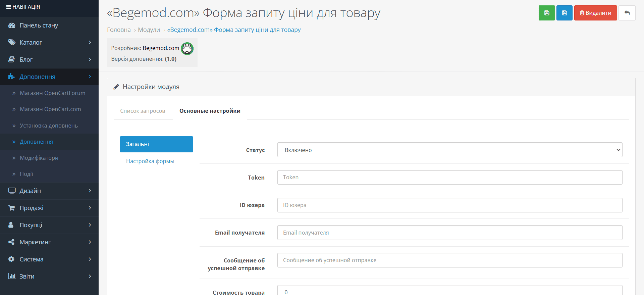Expand the Маркетинг menu chevron

(90, 242)
